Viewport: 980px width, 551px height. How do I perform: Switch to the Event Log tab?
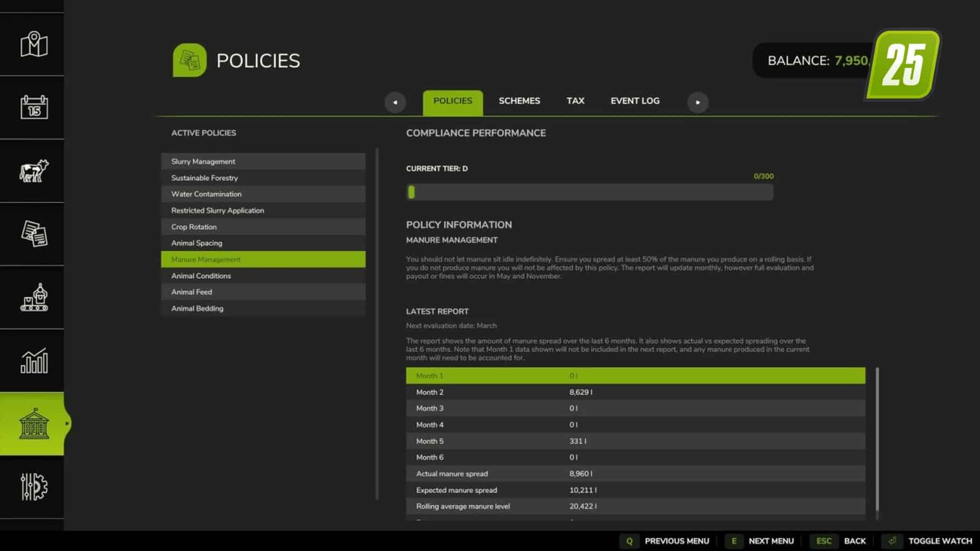pyautogui.click(x=635, y=101)
